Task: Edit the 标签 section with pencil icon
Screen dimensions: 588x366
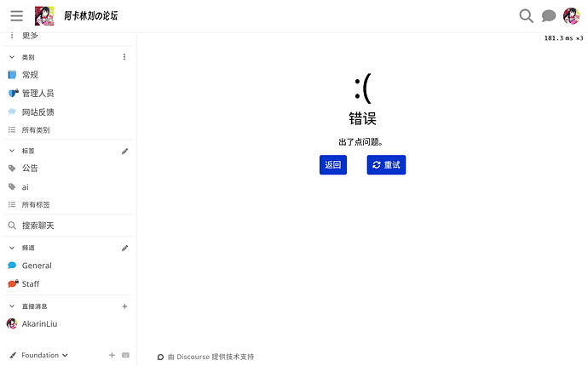Action: tap(125, 152)
